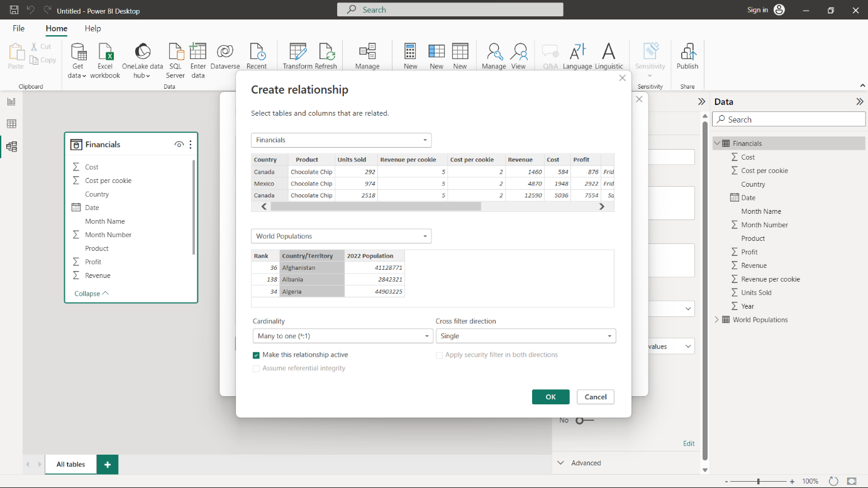The height and width of the screenshot is (488, 868).
Task: Collapse the Financials table card
Action: pos(92,294)
